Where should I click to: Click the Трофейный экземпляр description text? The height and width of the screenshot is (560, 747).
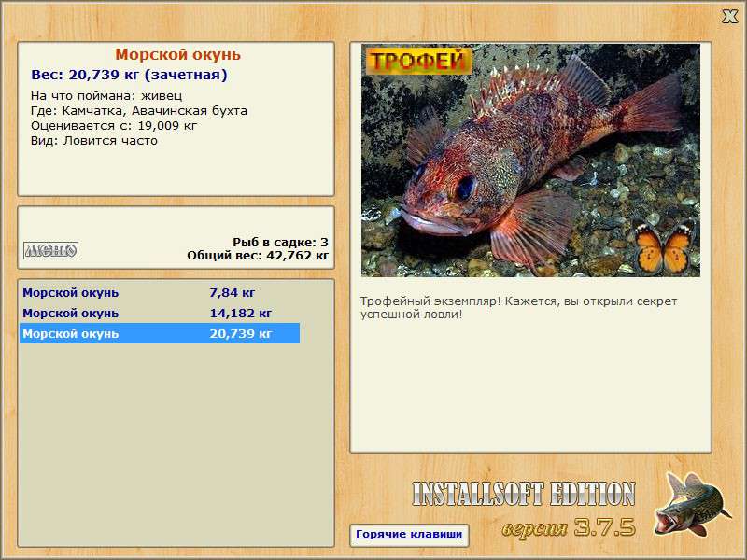tap(518, 308)
